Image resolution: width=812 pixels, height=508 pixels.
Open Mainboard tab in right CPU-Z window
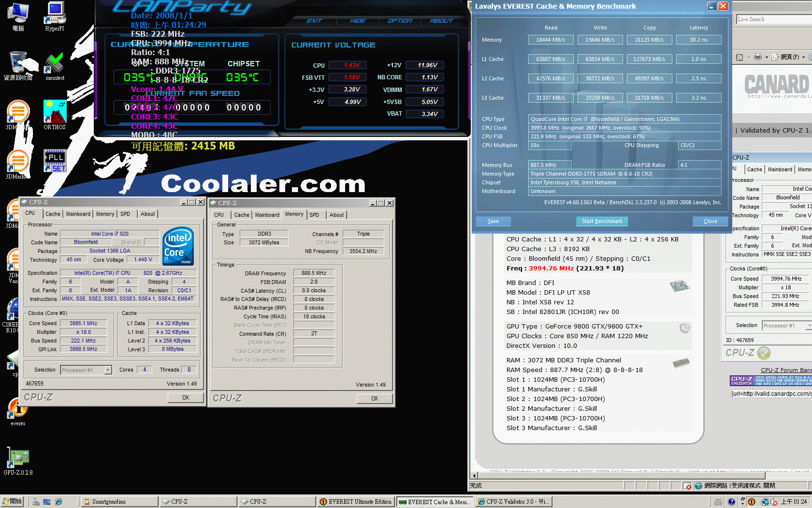[267, 215]
